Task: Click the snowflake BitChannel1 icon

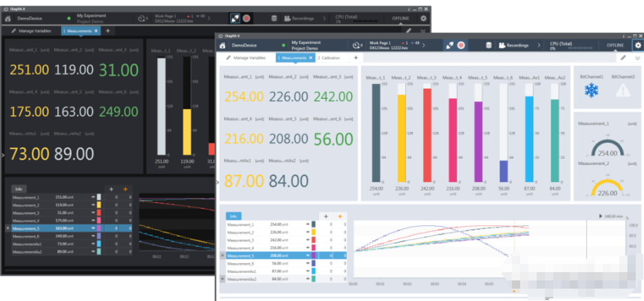Action: (590, 90)
